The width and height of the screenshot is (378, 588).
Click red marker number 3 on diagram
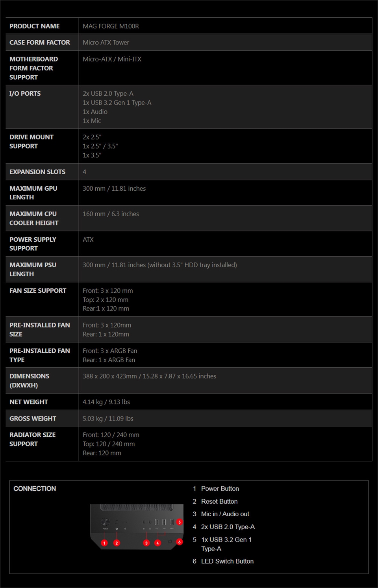point(146,543)
